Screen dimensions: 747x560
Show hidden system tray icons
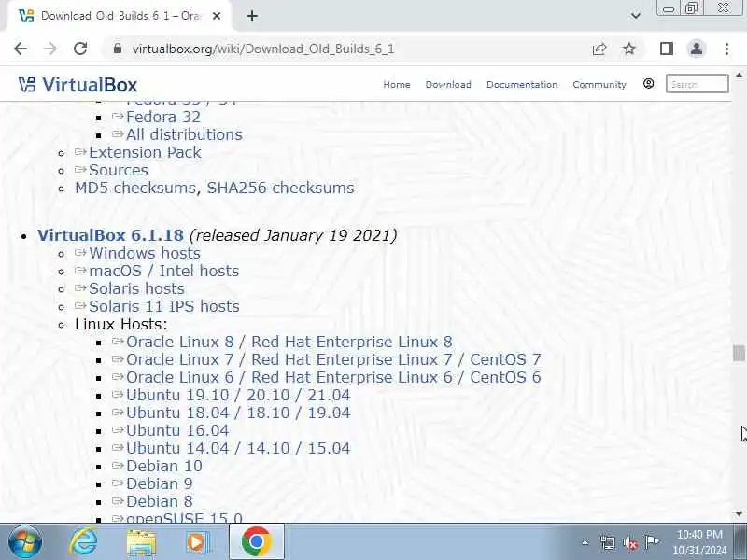pos(585,542)
